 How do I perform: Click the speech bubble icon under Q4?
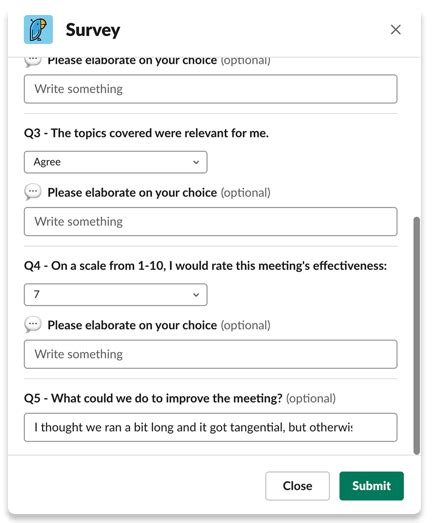(x=33, y=325)
